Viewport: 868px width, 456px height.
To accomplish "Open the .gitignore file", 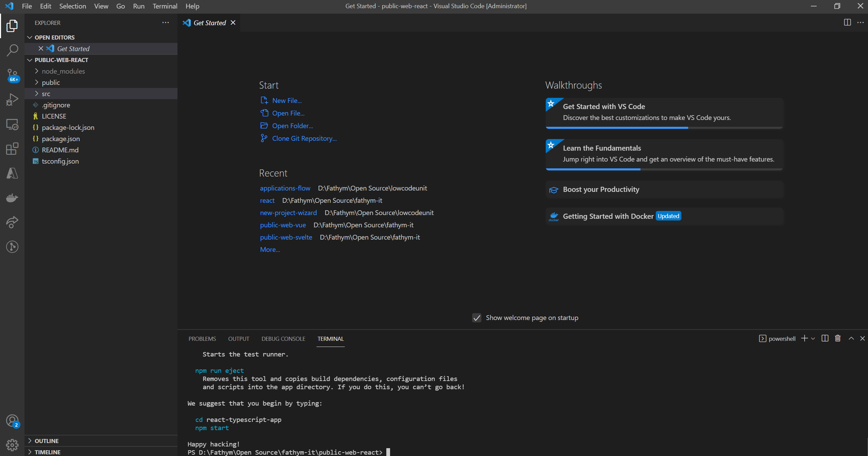I will pyautogui.click(x=101, y=105).
